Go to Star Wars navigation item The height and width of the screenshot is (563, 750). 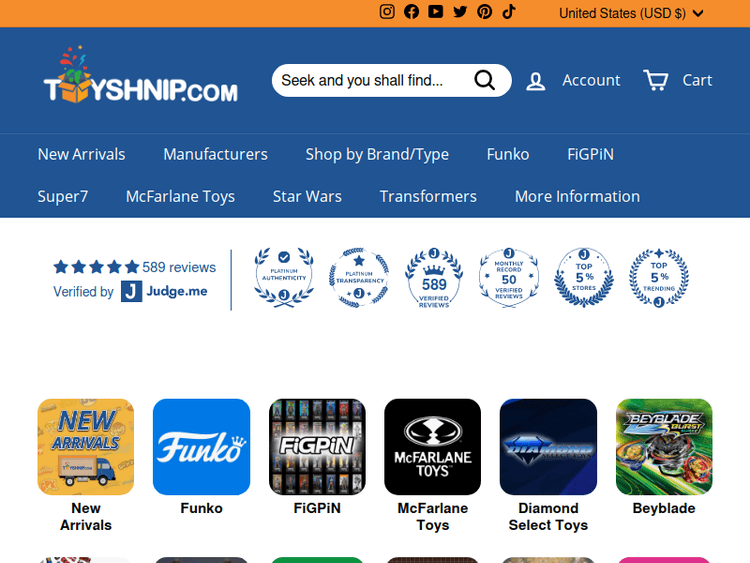click(x=307, y=196)
